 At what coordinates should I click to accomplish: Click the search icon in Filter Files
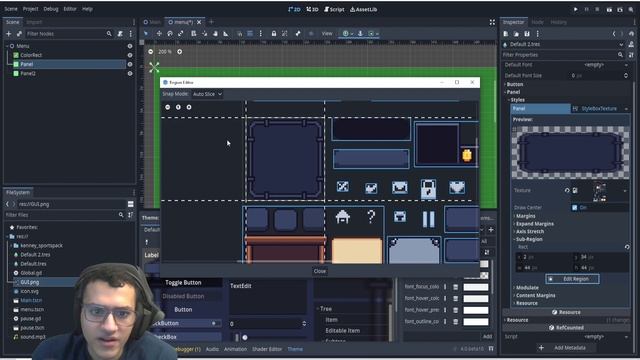121,215
